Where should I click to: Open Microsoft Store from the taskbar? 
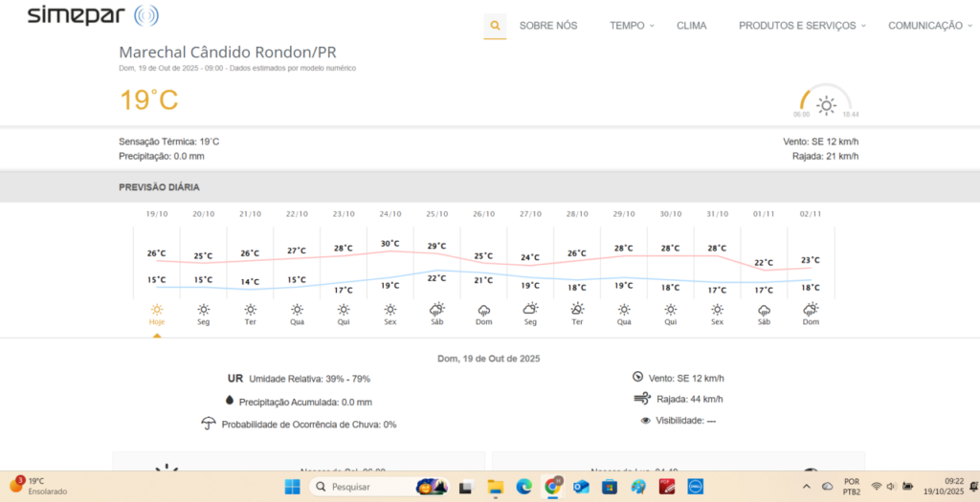click(610, 487)
